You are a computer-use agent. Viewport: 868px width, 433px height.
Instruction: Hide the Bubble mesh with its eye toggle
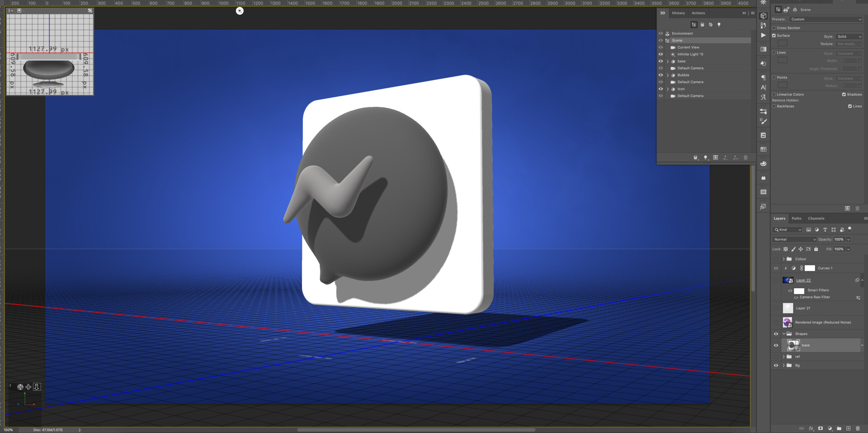point(661,75)
